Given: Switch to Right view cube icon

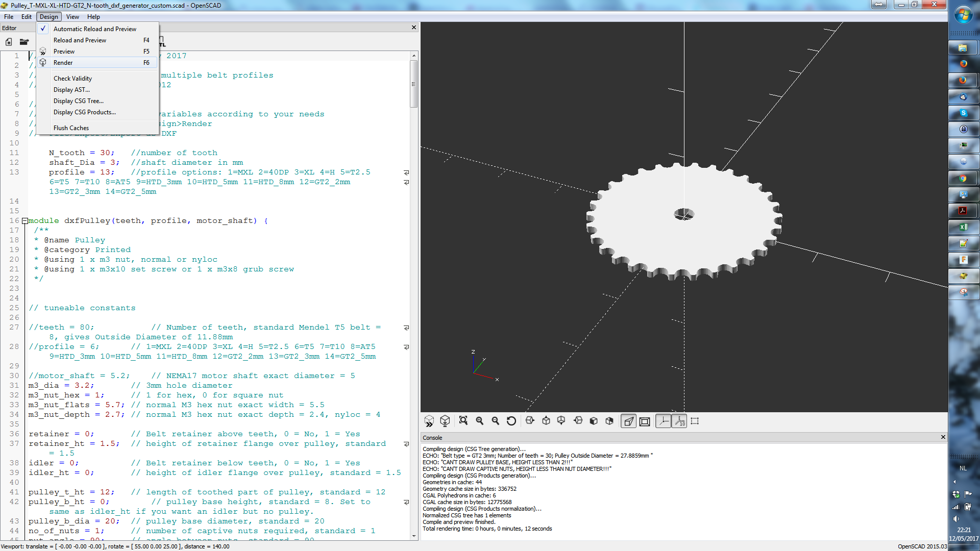Looking at the screenshot, I should 530,421.
